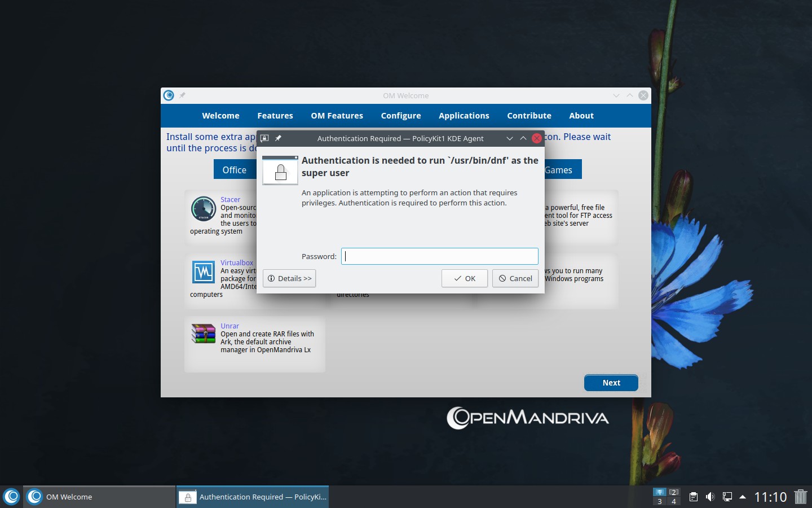
Task: Switch to virtual desktop 1 in the pager
Action: point(660,492)
